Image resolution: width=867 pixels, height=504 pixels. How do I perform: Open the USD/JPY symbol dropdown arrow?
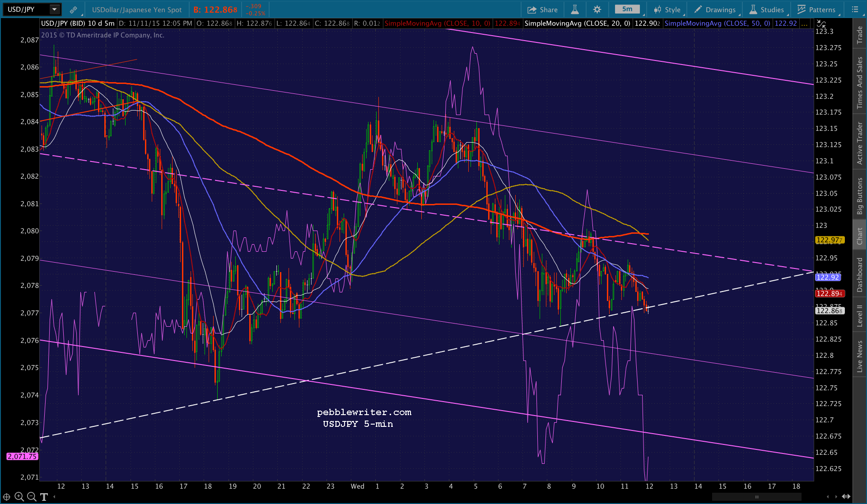coord(54,9)
